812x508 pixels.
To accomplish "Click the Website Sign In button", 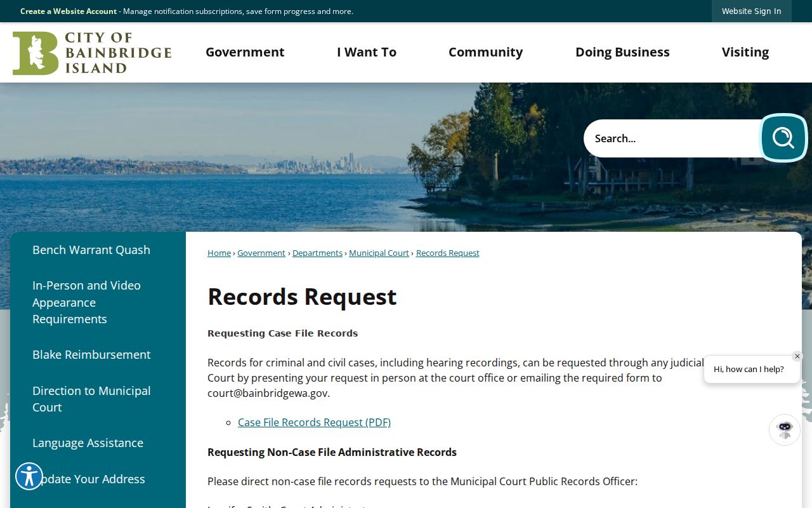I will pos(752,11).
